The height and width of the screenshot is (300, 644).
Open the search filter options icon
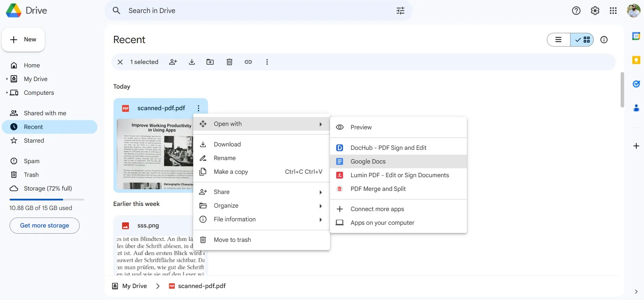[x=400, y=11]
